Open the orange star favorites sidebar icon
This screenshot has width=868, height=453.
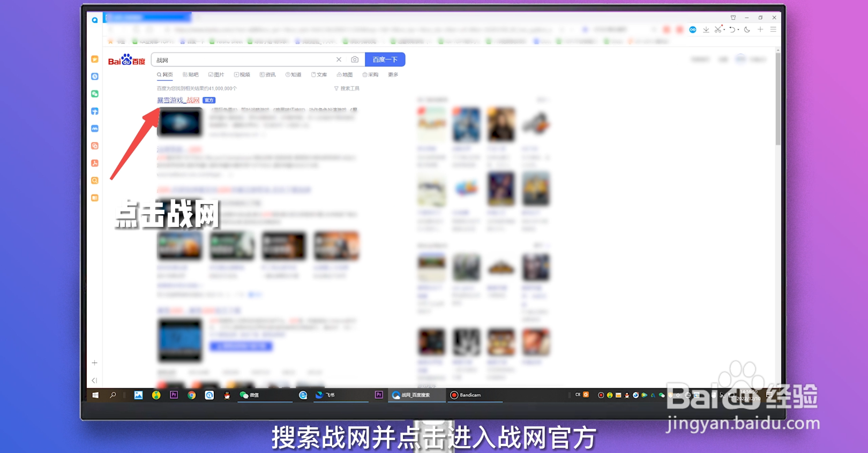(x=95, y=59)
